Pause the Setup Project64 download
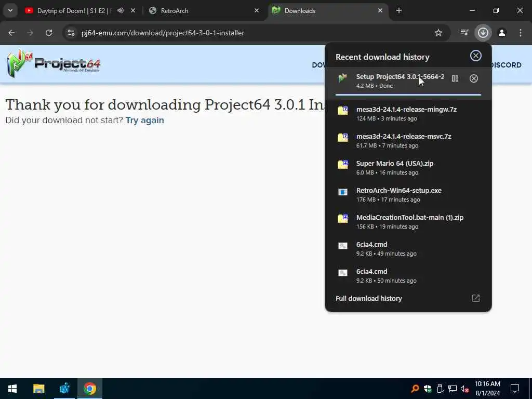This screenshot has height=399, width=532. click(x=455, y=78)
